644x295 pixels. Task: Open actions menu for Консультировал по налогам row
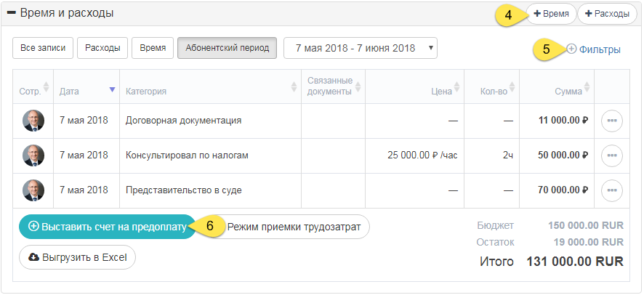coord(612,155)
